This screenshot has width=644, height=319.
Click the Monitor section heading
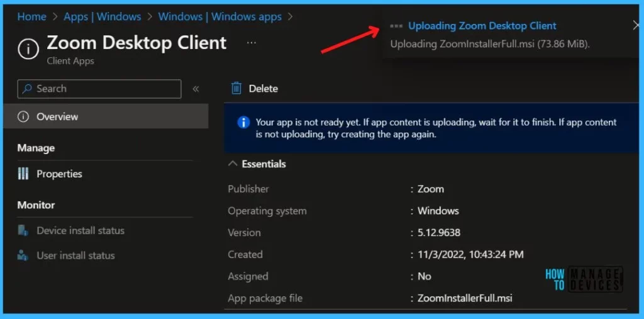(x=36, y=204)
